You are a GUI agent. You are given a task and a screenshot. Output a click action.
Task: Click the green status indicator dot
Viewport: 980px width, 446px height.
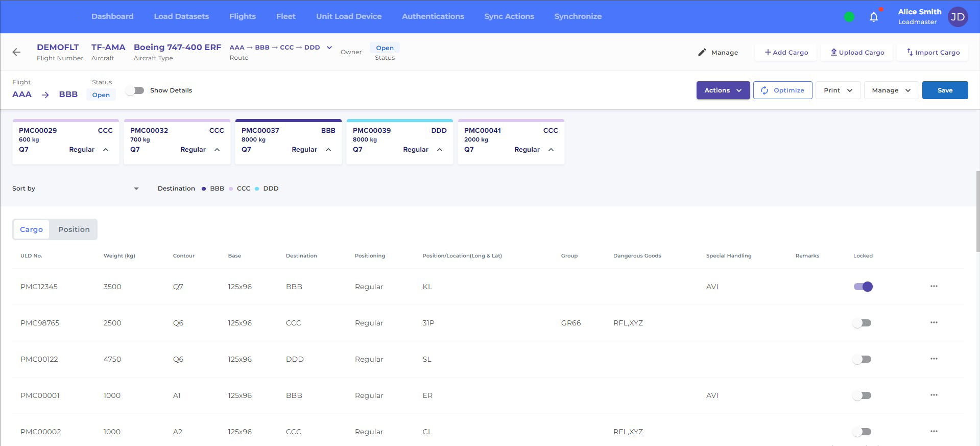coord(849,17)
